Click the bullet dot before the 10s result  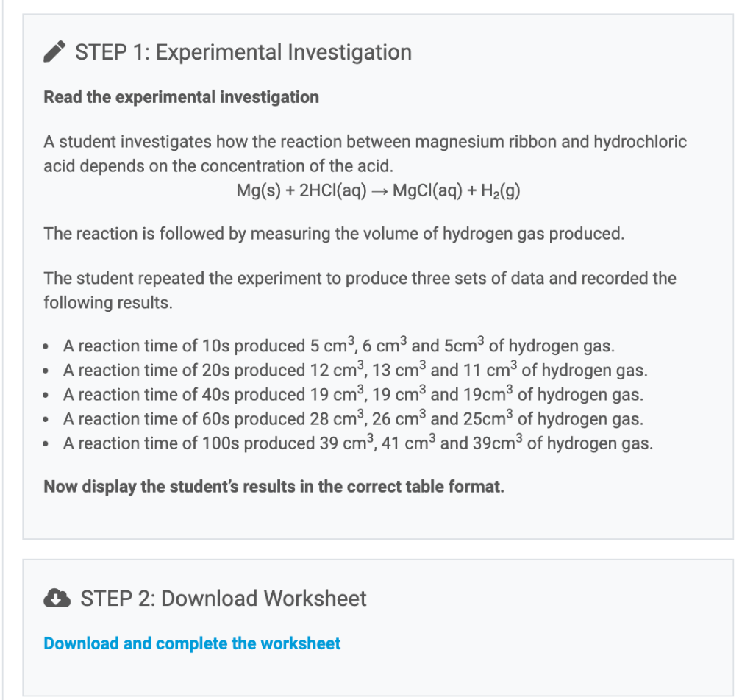(x=48, y=346)
